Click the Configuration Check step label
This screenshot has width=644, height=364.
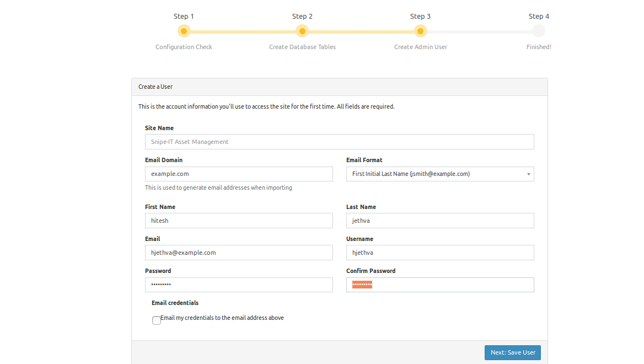tap(184, 47)
